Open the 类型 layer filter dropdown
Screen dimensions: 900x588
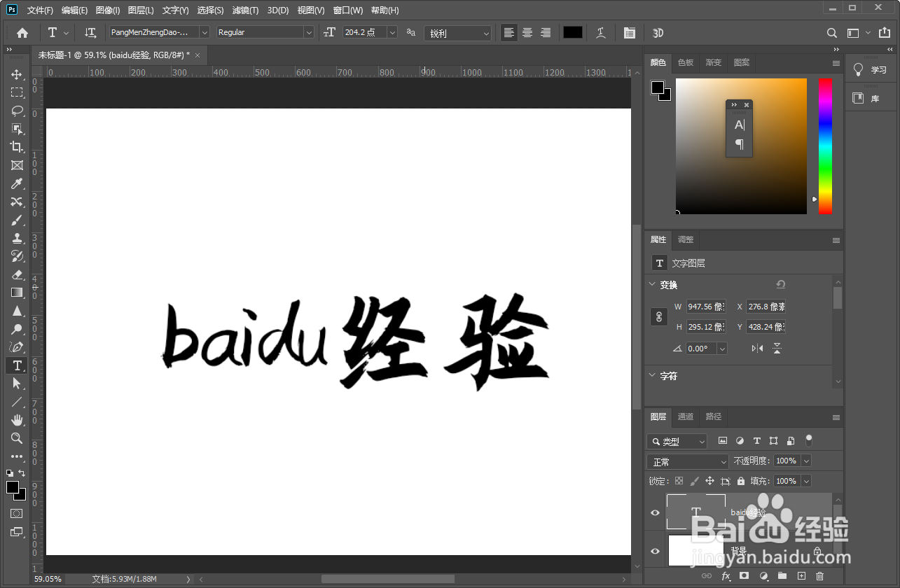(677, 442)
